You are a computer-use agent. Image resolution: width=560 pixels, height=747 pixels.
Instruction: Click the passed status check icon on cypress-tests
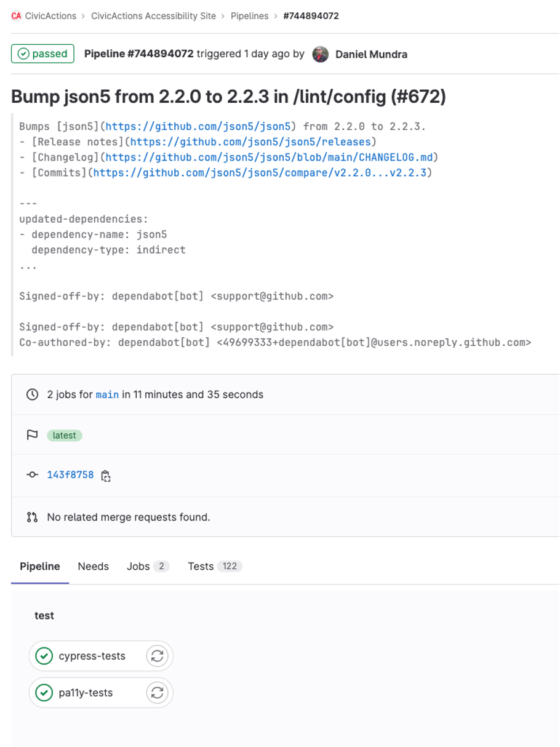click(44, 656)
